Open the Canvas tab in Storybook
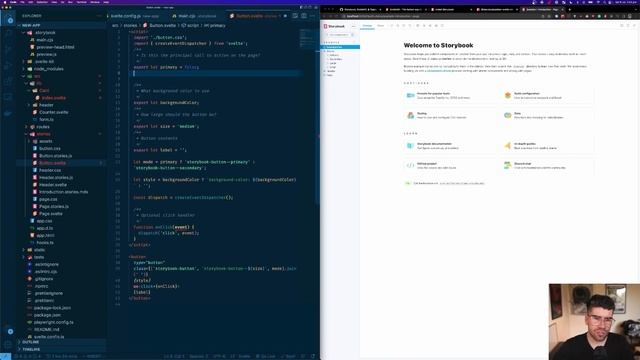 click(x=367, y=26)
